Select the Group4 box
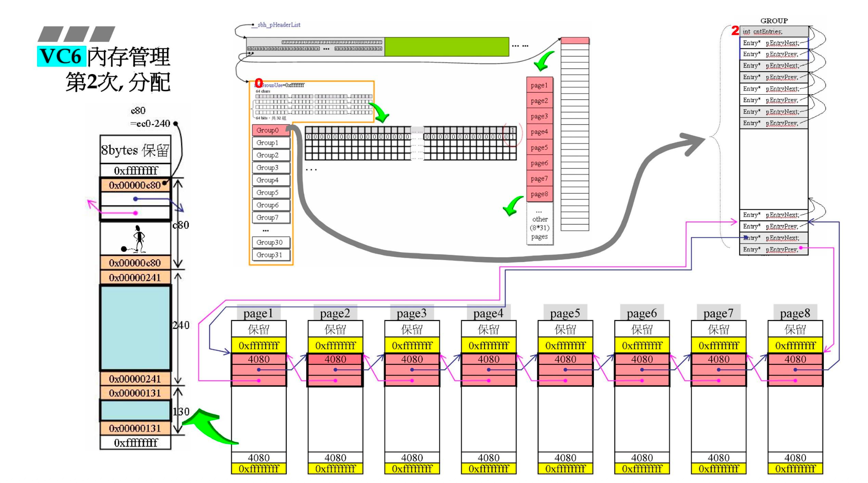 pos(271,180)
